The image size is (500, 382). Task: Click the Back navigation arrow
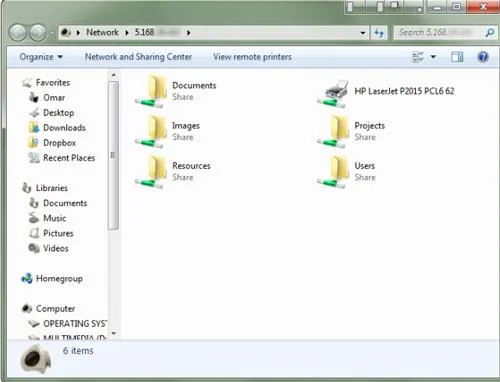point(18,33)
